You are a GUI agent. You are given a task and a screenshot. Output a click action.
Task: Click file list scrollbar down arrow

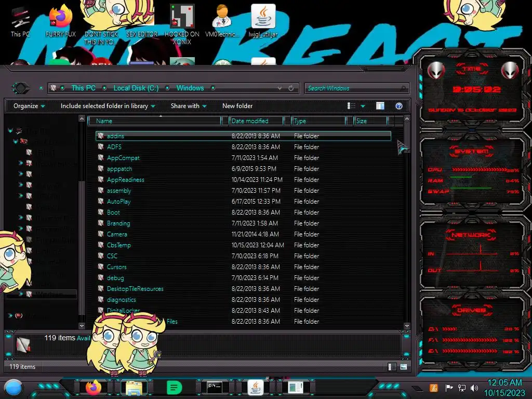(407, 326)
